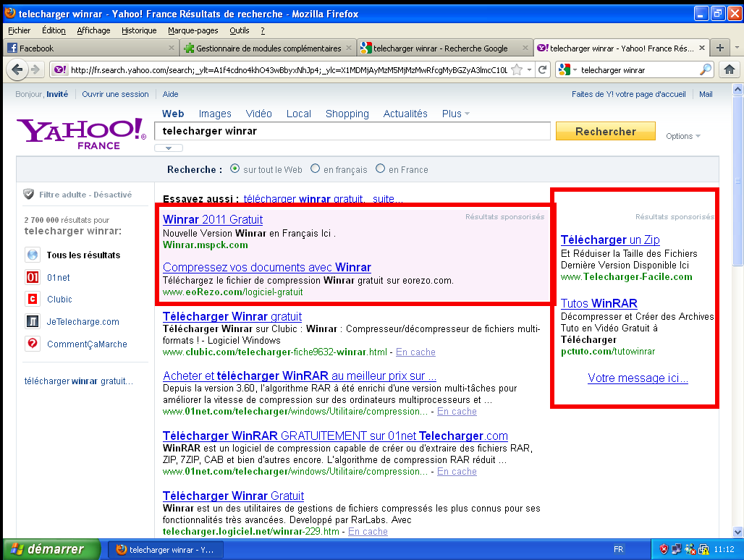Click the 01net site icon in the sidebar

pyautogui.click(x=33, y=277)
